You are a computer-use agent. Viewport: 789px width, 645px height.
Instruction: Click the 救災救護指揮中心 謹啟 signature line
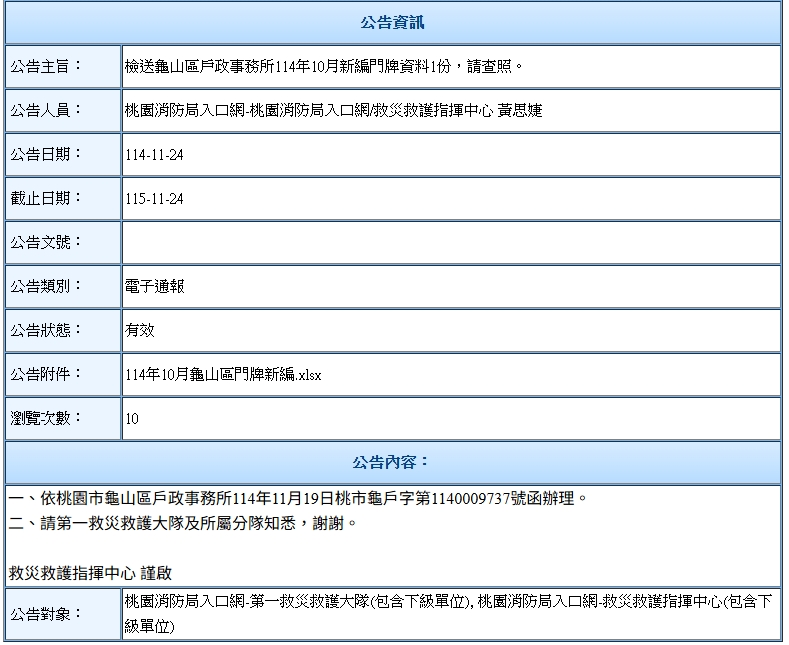[x=90, y=574]
